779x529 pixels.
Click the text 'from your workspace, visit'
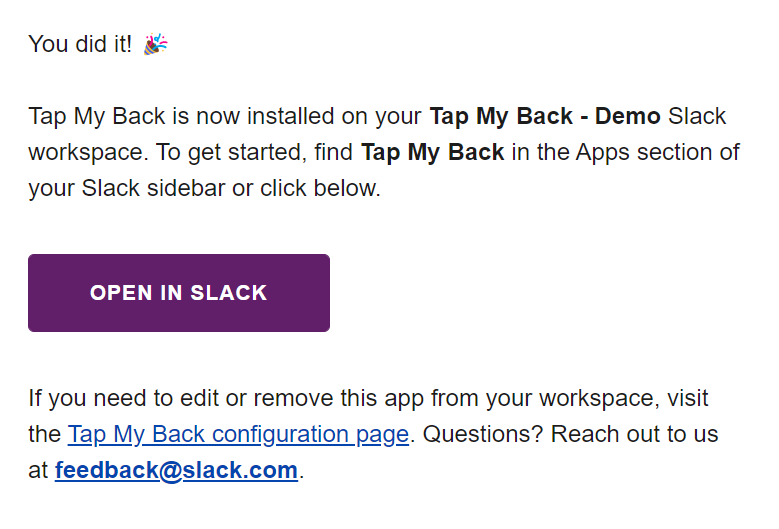(569, 398)
